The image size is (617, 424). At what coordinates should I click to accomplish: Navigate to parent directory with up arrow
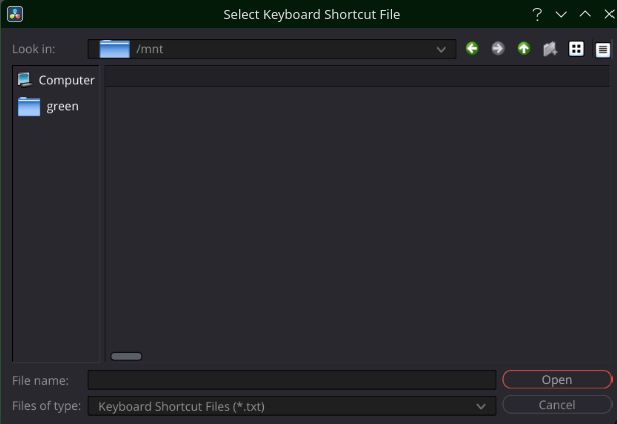click(524, 49)
